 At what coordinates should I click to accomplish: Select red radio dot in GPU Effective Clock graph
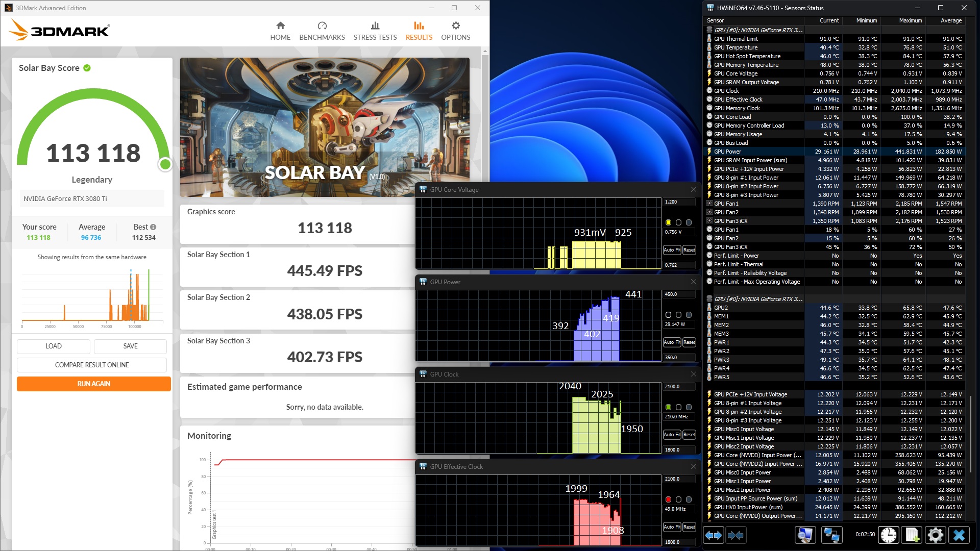668,499
